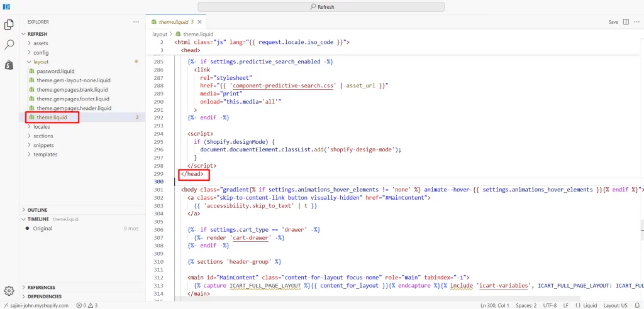644x309 pixels.
Task: Click the 'cart-drawer' render reference
Action: pos(250,237)
